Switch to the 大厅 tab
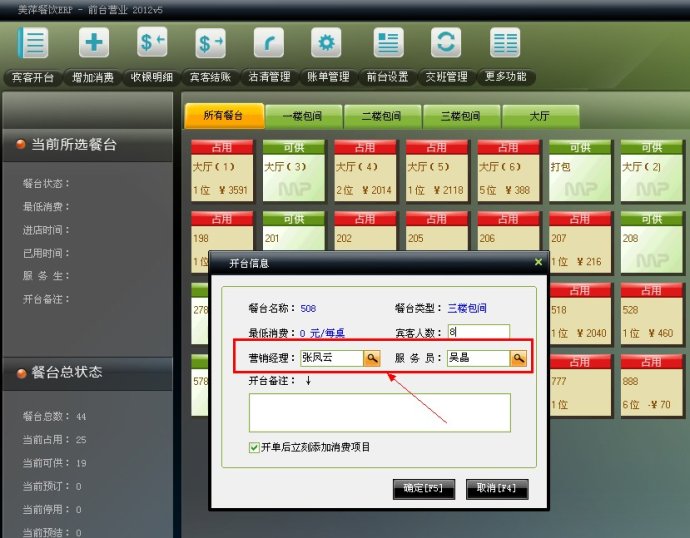 (x=539, y=116)
